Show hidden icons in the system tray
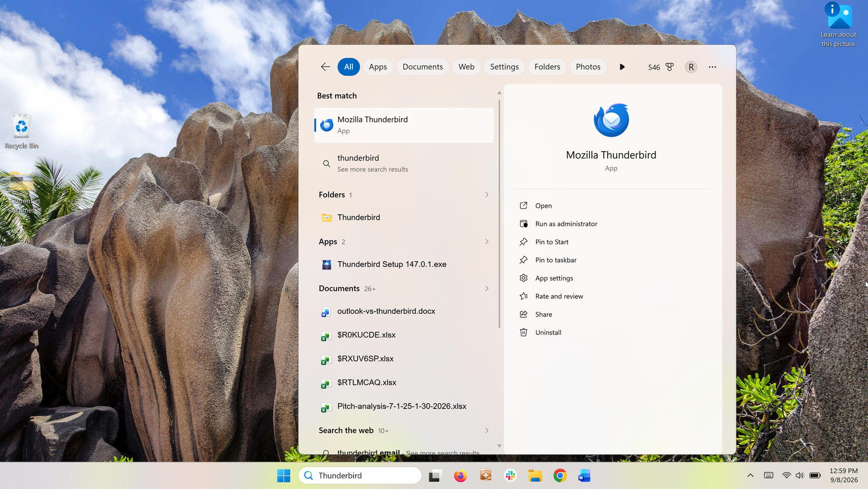This screenshot has height=489, width=868. point(750,476)
